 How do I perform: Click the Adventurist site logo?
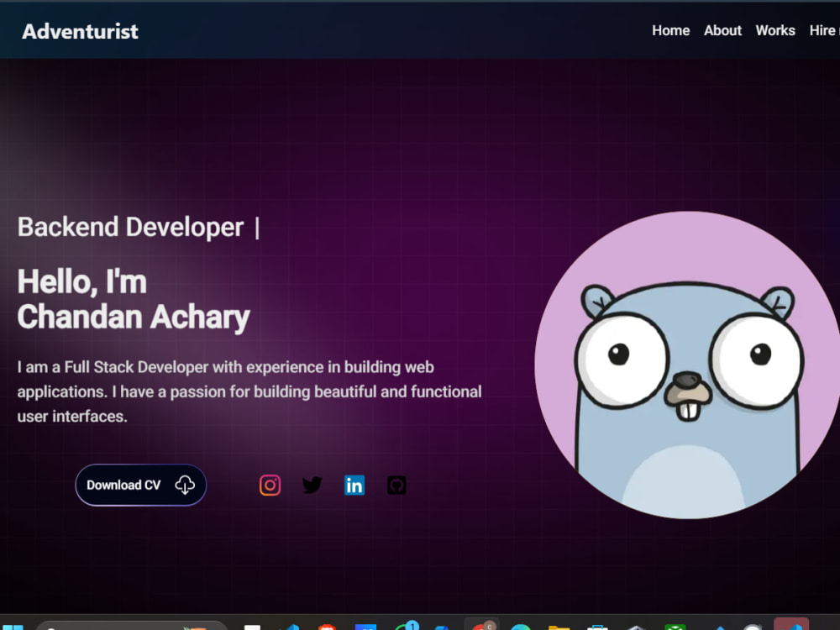81,32
